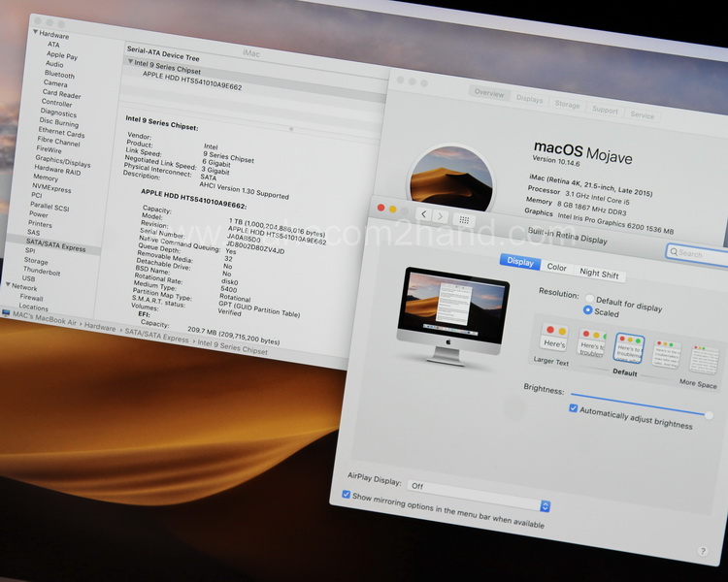Select Locations under Network
728x582 pixels.
[33, 307]
